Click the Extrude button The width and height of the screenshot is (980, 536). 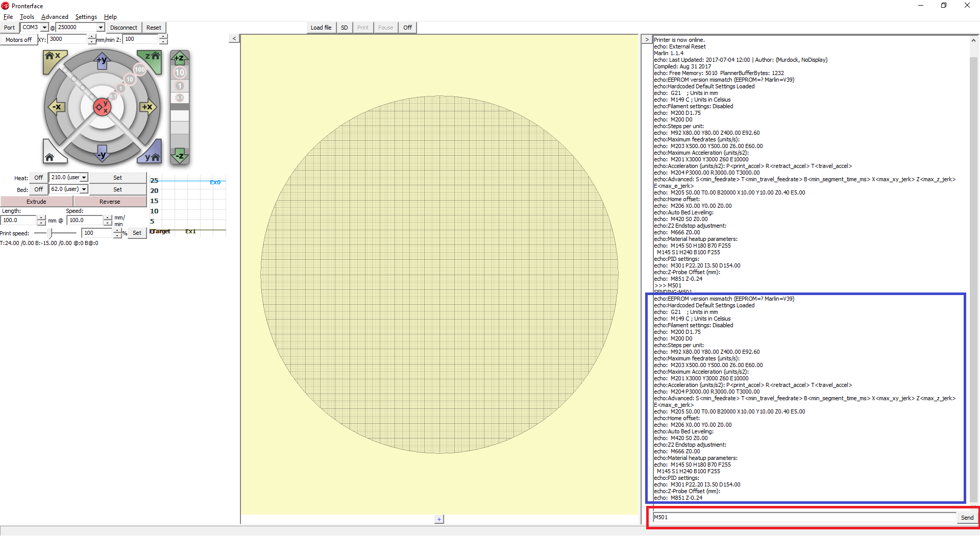tap(37, 202)
